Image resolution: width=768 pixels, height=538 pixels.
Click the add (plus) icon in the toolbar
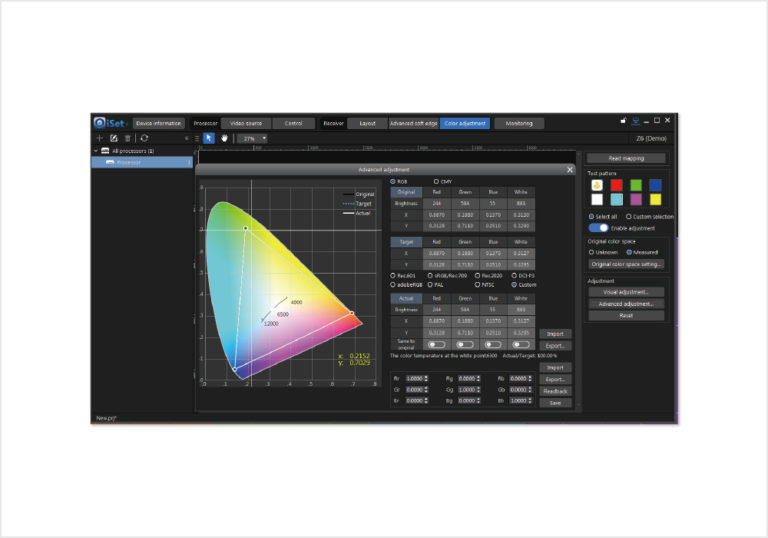point(99,138)
